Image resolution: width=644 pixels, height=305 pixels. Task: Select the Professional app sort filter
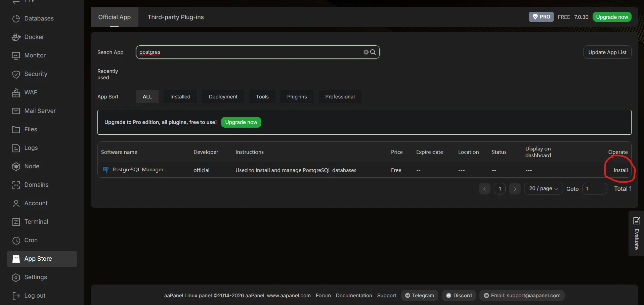point(340,97)
